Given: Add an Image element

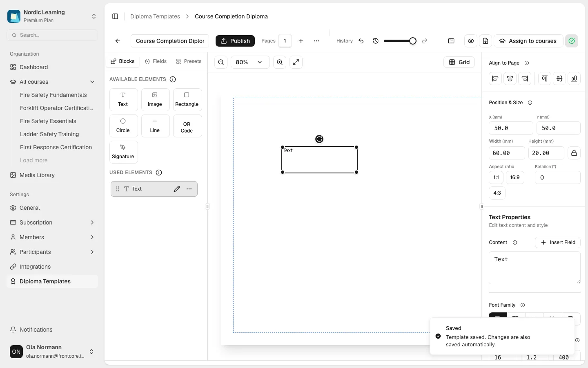Looking at the screenshot, I should pyautogui.click(x=155, y=100).
